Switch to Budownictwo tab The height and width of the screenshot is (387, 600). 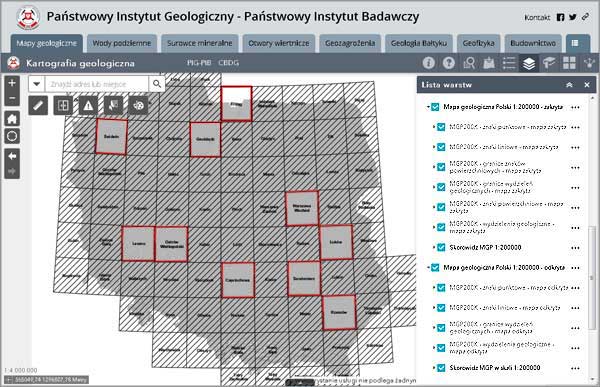click(533, 43)
